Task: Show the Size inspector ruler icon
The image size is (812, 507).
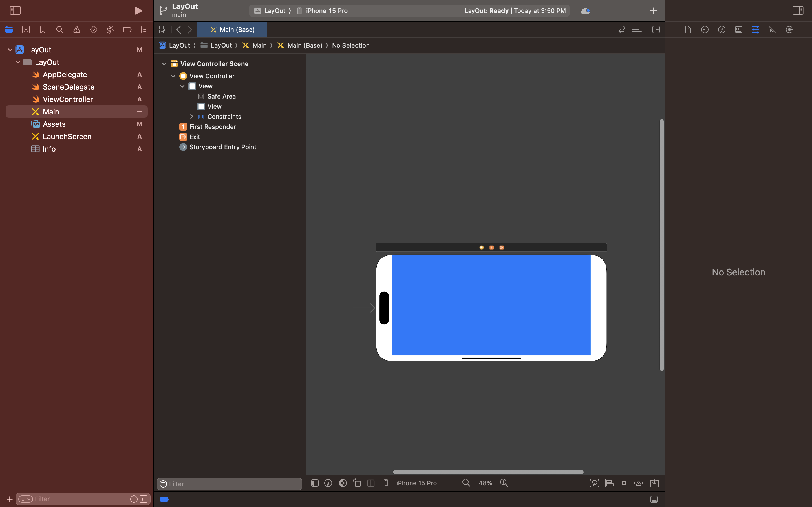Action: pyautogui.click(x=772, y=30)
